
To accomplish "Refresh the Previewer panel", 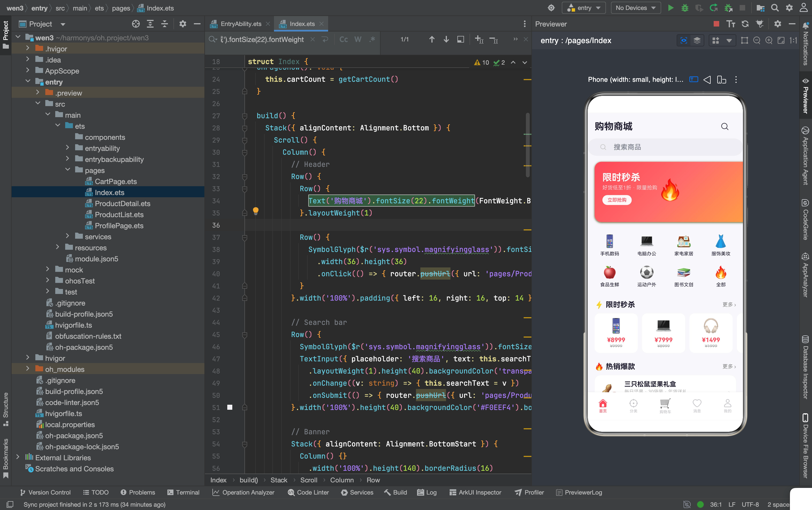I will coord(745,24).
